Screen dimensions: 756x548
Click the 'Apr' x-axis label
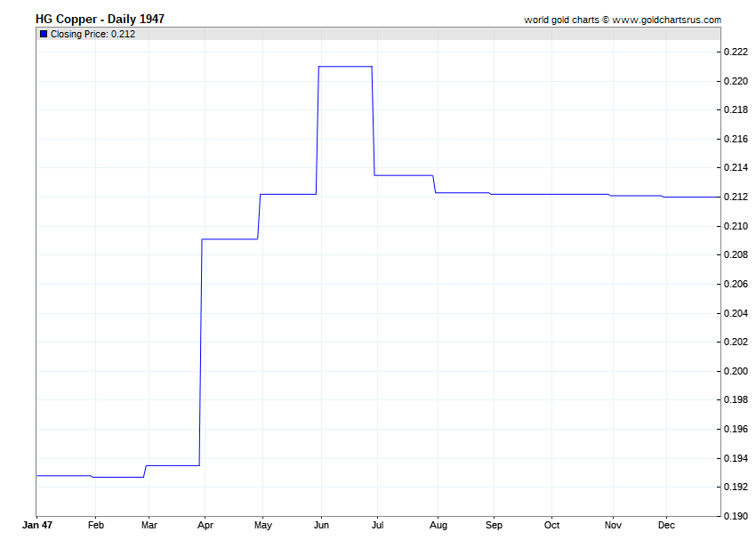pyautogui.click(x=205, y=525)
